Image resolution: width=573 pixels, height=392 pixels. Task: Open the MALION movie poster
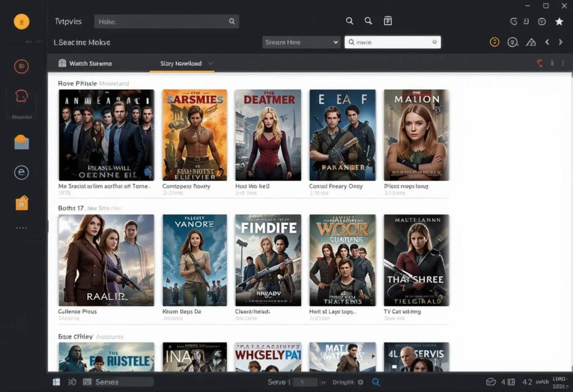(416, 135)
